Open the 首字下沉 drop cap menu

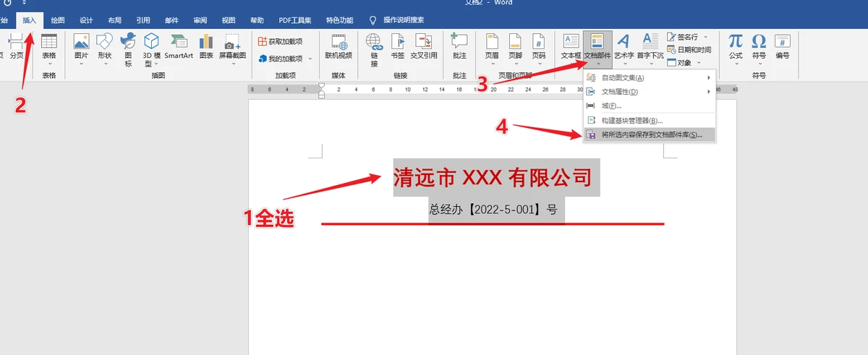coord(650,49)
